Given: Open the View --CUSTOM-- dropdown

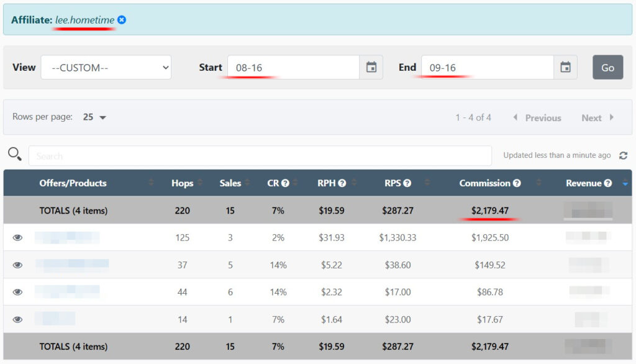Looking at the screenshot, I should [106, 67].
